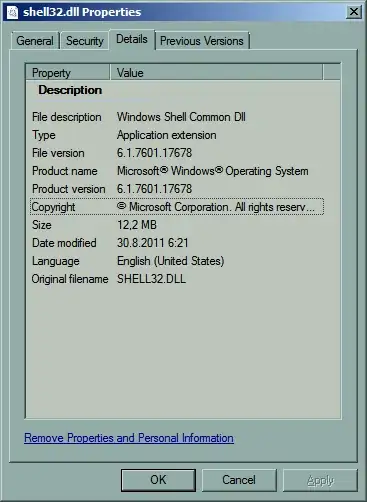This screenshot has height=502, width=367.
Task: Select the Type property label
Action: (x=44, y=135)
